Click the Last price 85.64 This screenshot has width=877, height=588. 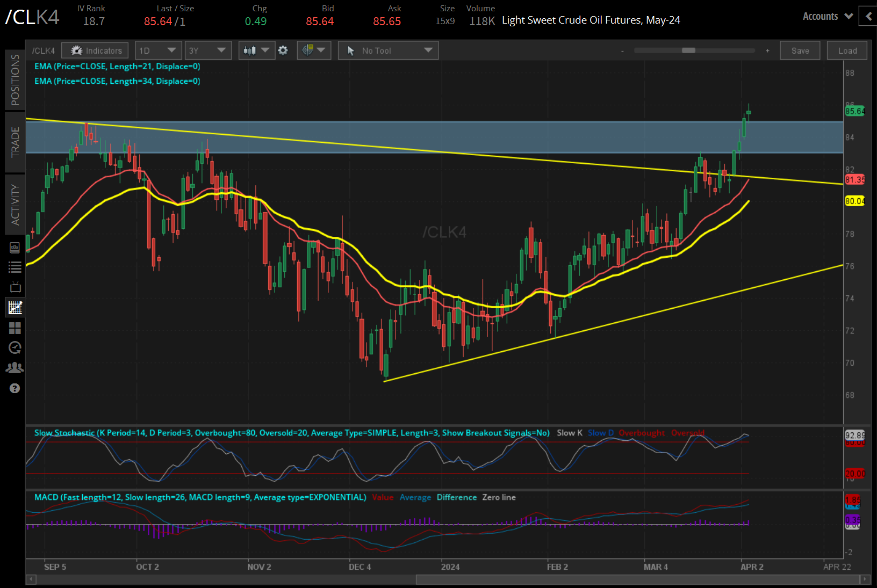pyautogui.click(x=158, y=21)
